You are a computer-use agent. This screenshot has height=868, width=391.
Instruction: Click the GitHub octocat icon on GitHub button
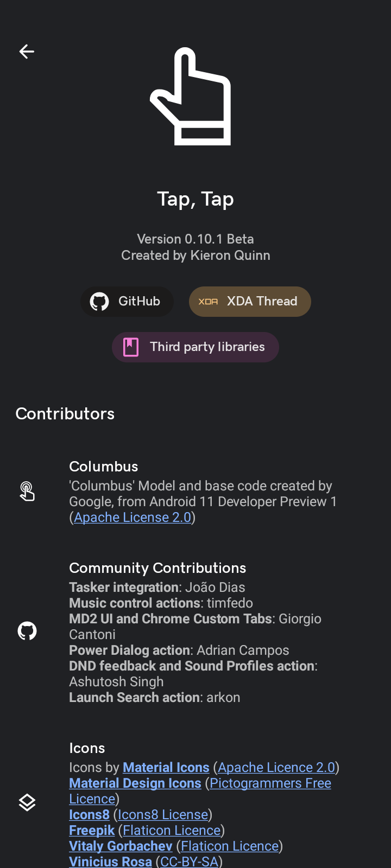98,301
